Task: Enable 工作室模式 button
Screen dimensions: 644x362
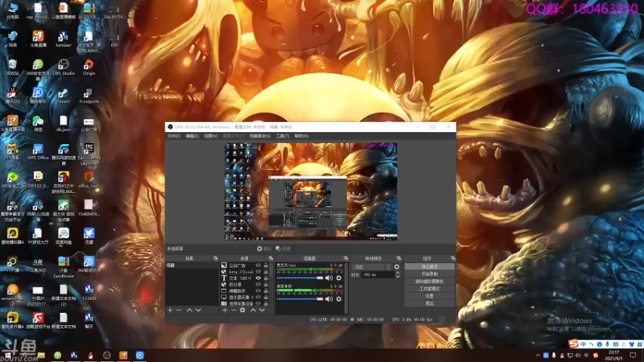Action: coord(430,289)
